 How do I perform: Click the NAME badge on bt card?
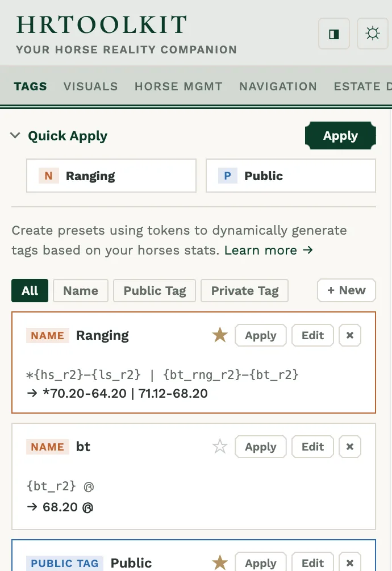[47, 447]
